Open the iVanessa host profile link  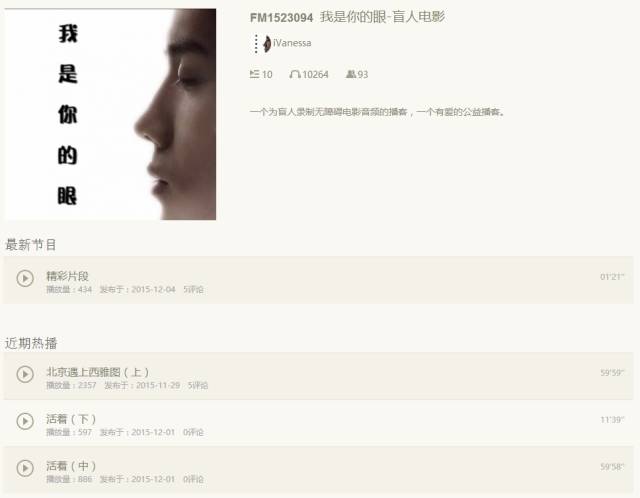tap(292, 43)
